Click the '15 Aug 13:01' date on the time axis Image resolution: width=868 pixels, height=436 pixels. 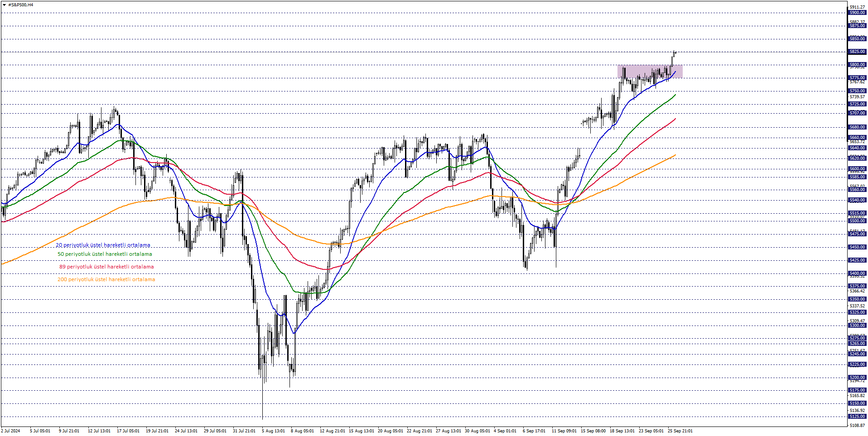coord(361,431)
